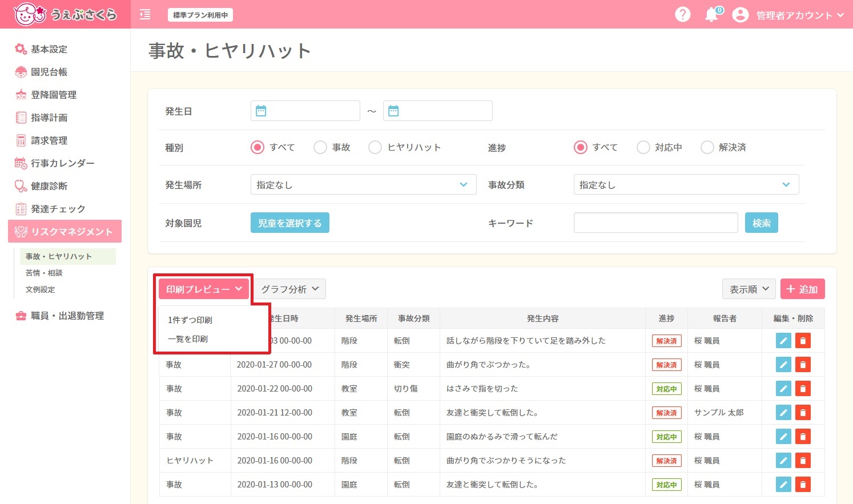
Task: Edit the 2020-01-13 accident row
Action: pyautogui.click(x=783, y=485)
